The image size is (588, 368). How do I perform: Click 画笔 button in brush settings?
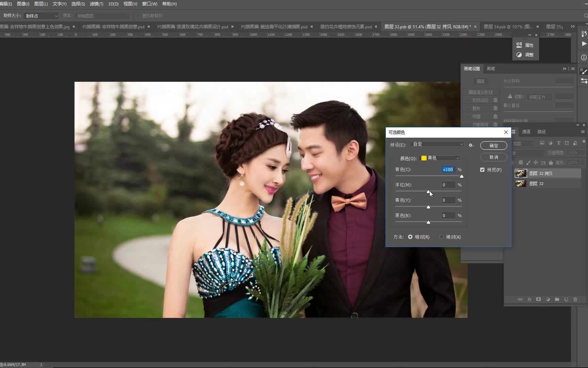point(480,81)
